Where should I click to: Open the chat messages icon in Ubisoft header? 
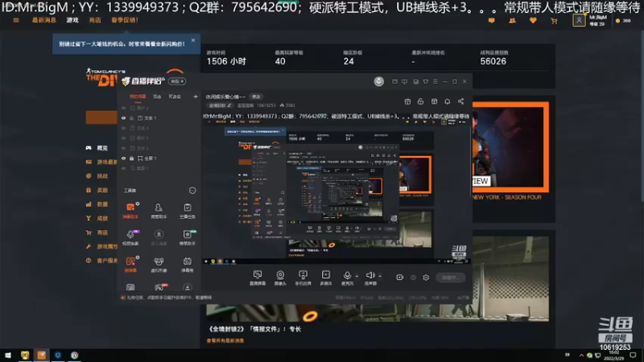tap(491, 21)
